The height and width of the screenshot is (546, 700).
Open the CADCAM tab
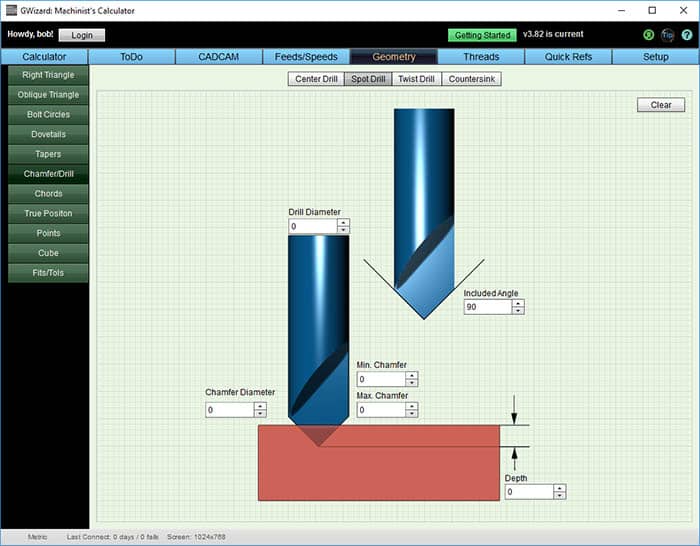[218, 57]
